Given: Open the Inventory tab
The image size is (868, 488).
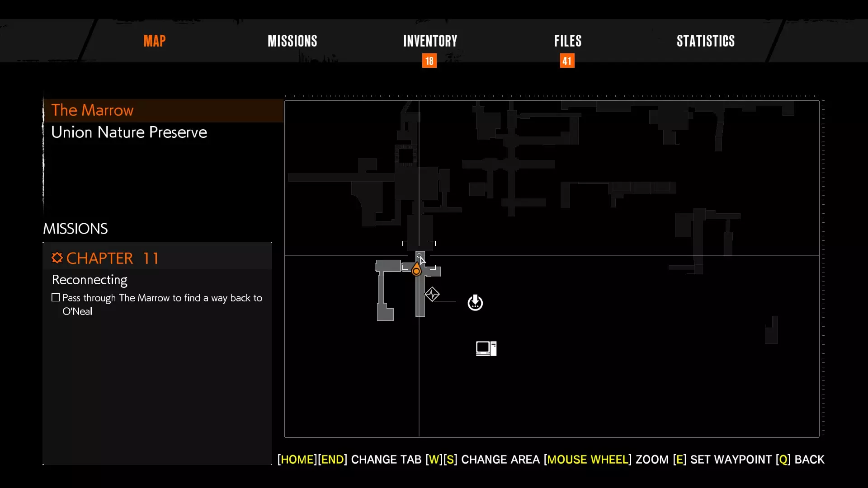Looking at the screenshot, I should 430,41.
